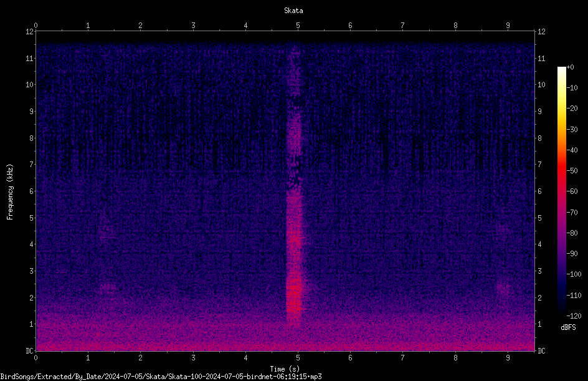Image resolution: width=588 pixels, height=381 pixels.
Task: Click "0" on the bottom time axis
Action: (36, 358)
